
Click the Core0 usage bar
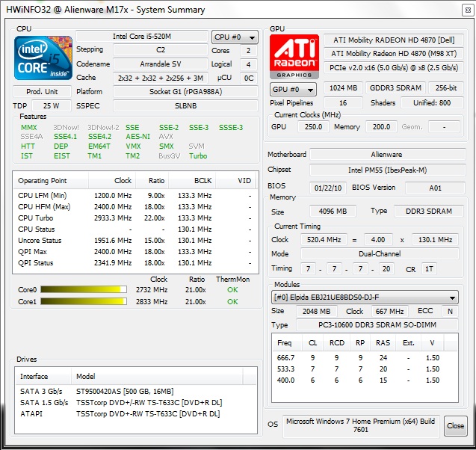[84, 289]
